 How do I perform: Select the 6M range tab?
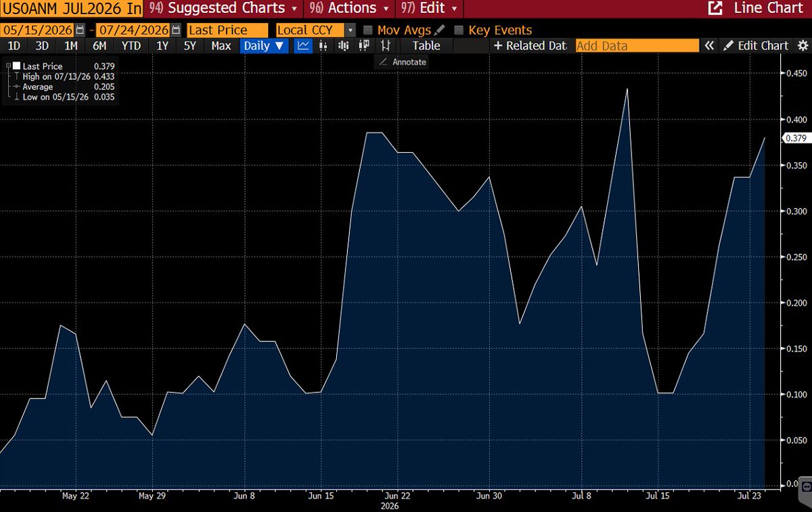(x=99, y=45)
